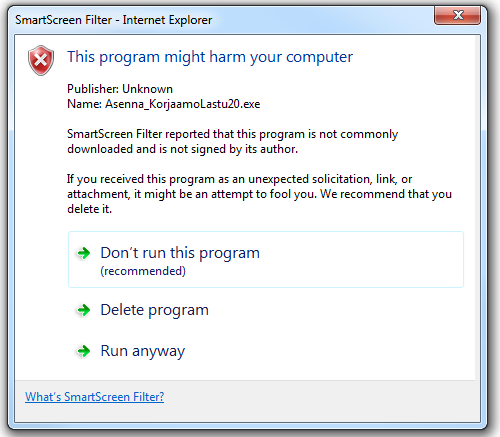The height and width of the screenshot is (437, 500).
Task: Click the heading This program might harm your computer
Action: [x=210, y=57]
